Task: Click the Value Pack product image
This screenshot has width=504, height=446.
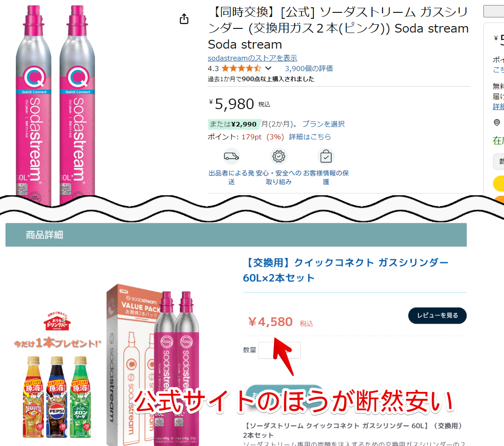Action: 153,365
